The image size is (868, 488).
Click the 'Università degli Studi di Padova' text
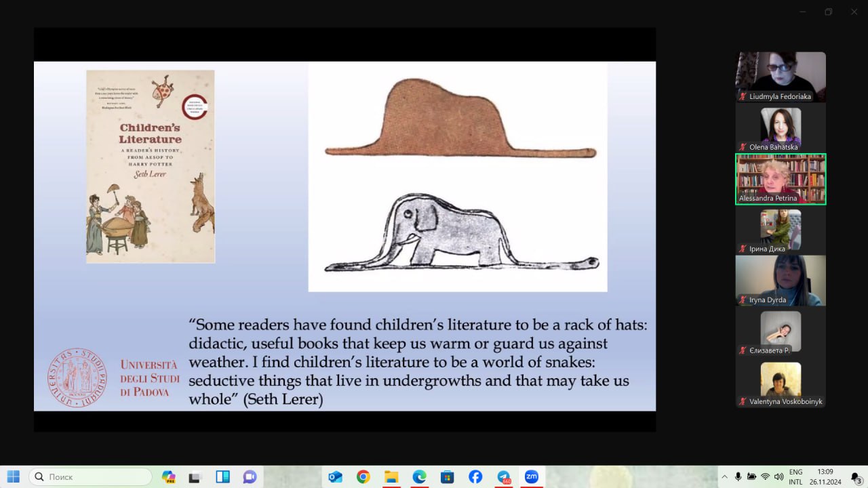[x=150, y=378]
